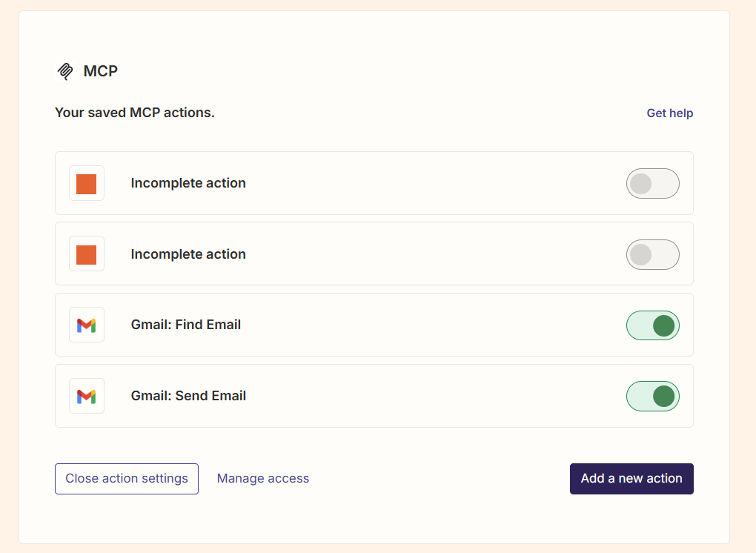
Task: Open the Manage access link
Action: tap(263, 478)
